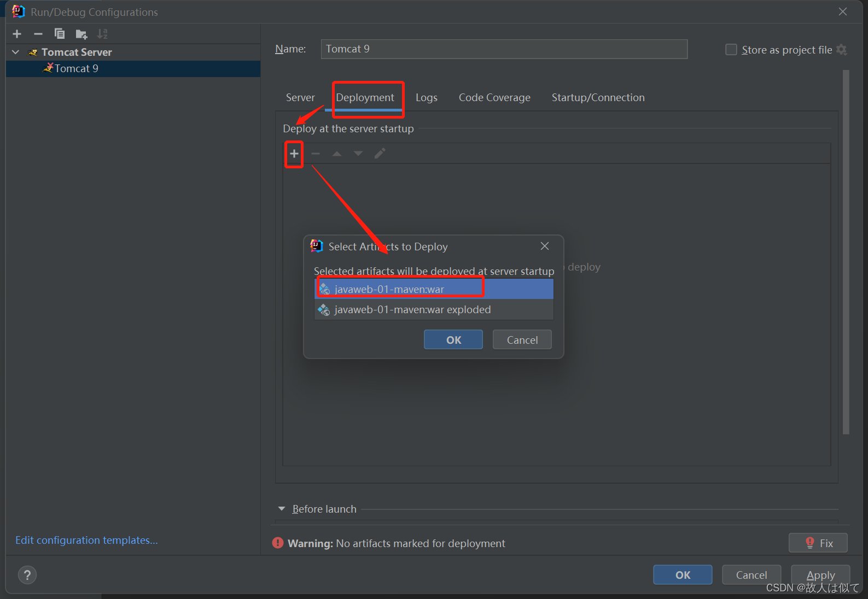Select javaweb-01-maven:war exploded artifact
The height and width of the screenshot is (599, 868).
[x=434, y=309]
